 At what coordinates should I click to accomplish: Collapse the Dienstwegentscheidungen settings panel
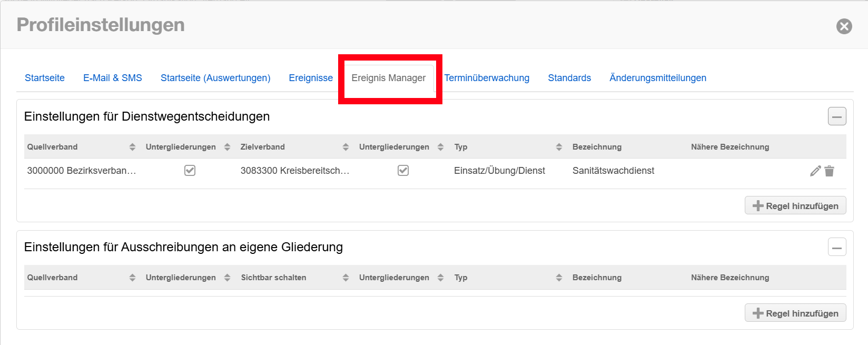(837, 116)
